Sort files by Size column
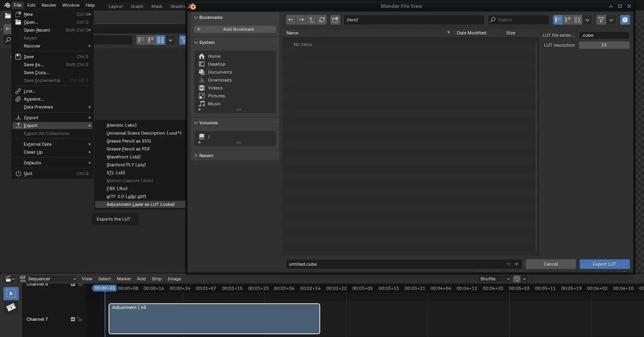Viewport: 644px width, 337px height. (x=520, y=33)
